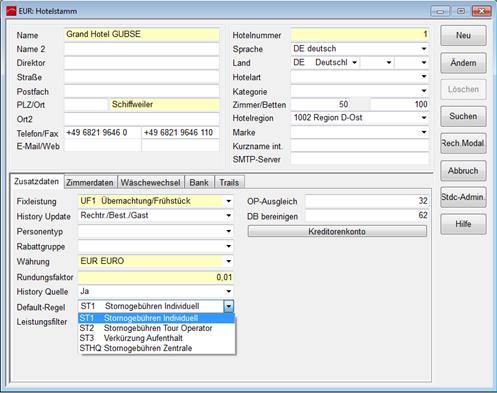This screenshot has width=497, height=393.
Task: Open the Trails tab
Action: [x=229, y=183]
